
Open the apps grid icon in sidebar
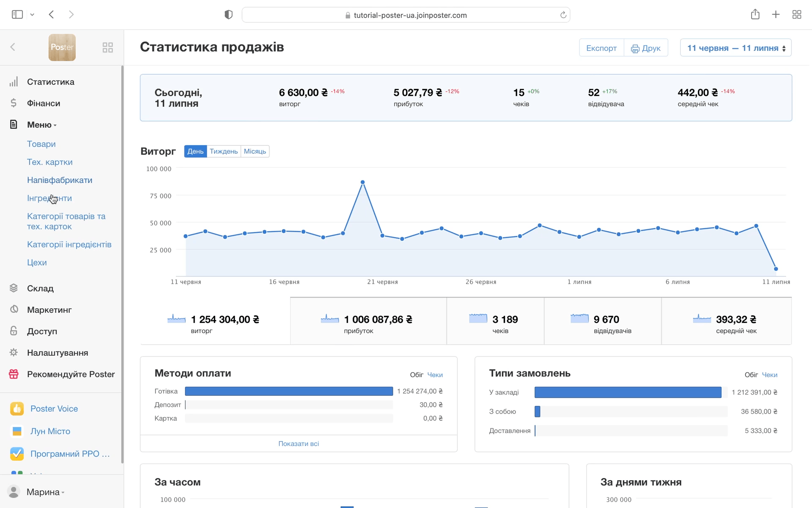coord(107,47)
